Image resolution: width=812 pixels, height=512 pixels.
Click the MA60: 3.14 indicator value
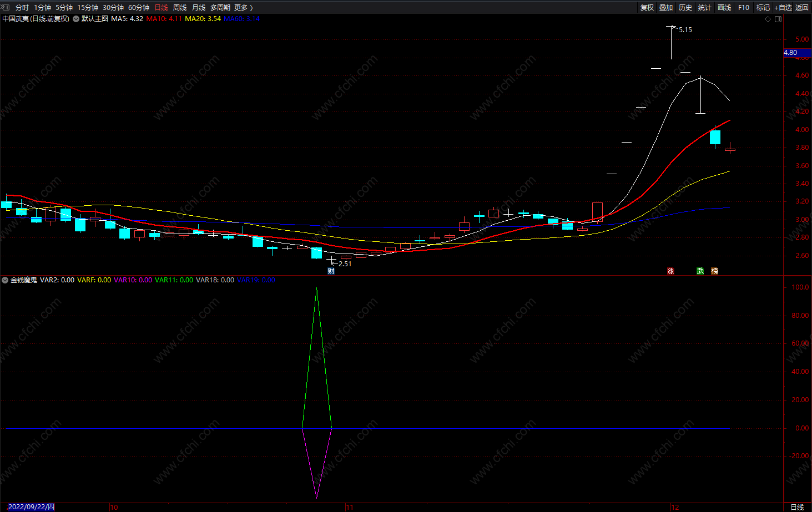241,19
